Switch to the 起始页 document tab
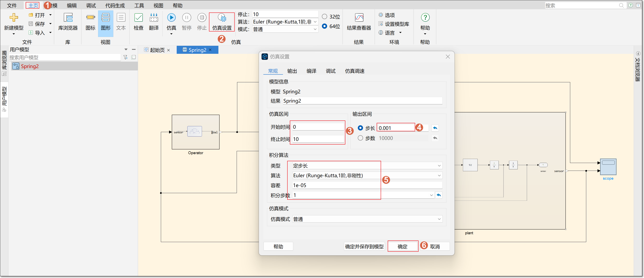The image size is (644, 278). pyautogui.click(x=157, y=50)
